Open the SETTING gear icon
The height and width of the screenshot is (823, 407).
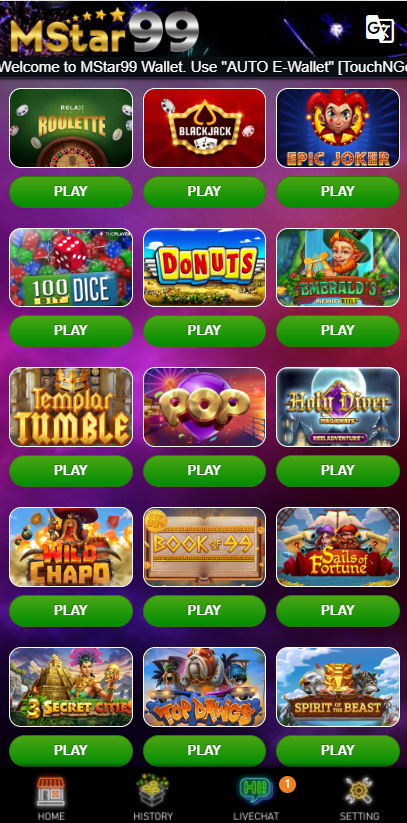359,792
